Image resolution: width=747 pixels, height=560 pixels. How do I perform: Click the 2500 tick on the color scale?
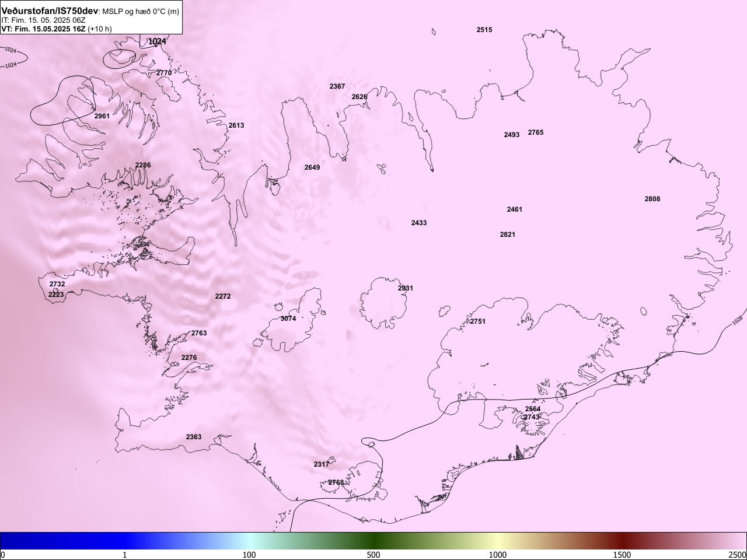point(738,554)
